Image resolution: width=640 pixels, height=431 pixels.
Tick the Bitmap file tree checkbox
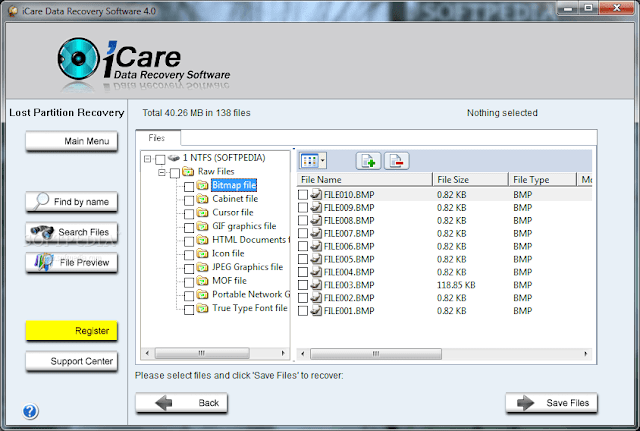coord(189,187)
